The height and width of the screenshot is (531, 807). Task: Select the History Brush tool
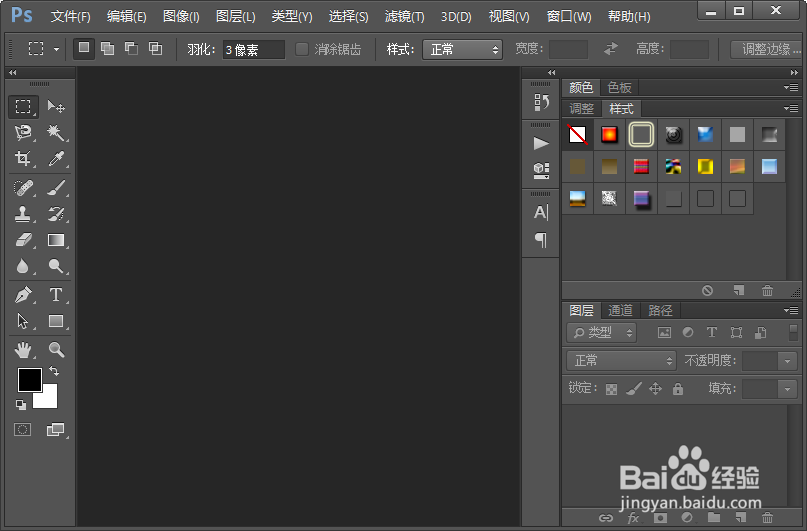56,214
